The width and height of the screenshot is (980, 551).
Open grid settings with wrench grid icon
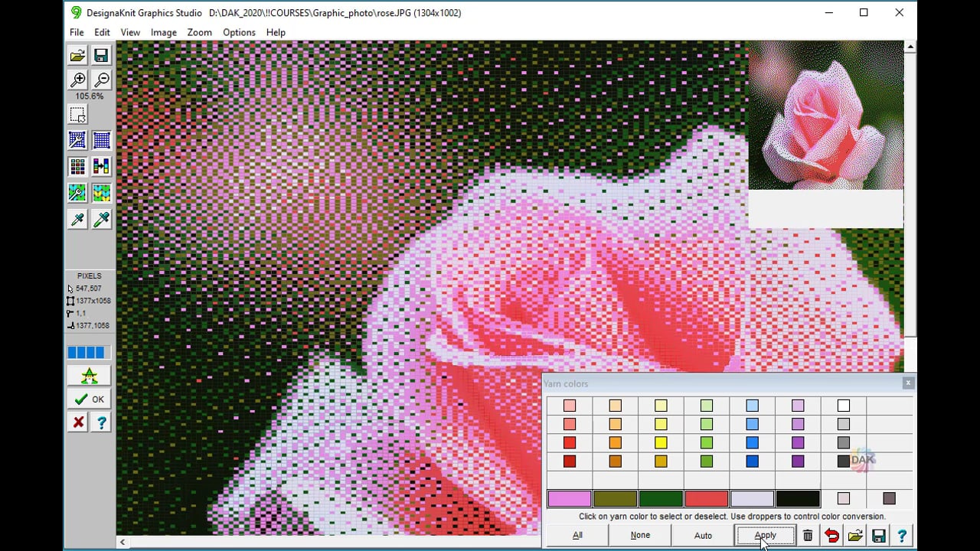click(x=77, y=140)
